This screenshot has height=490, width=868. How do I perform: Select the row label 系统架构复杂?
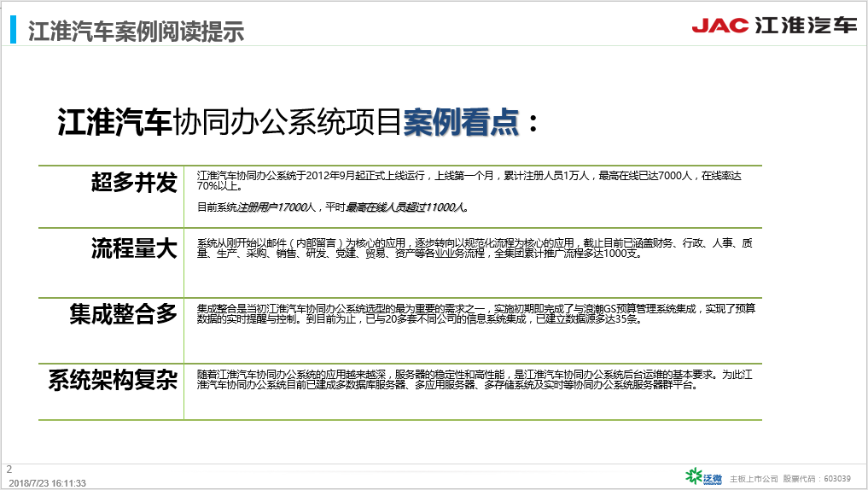pos(113,380)
